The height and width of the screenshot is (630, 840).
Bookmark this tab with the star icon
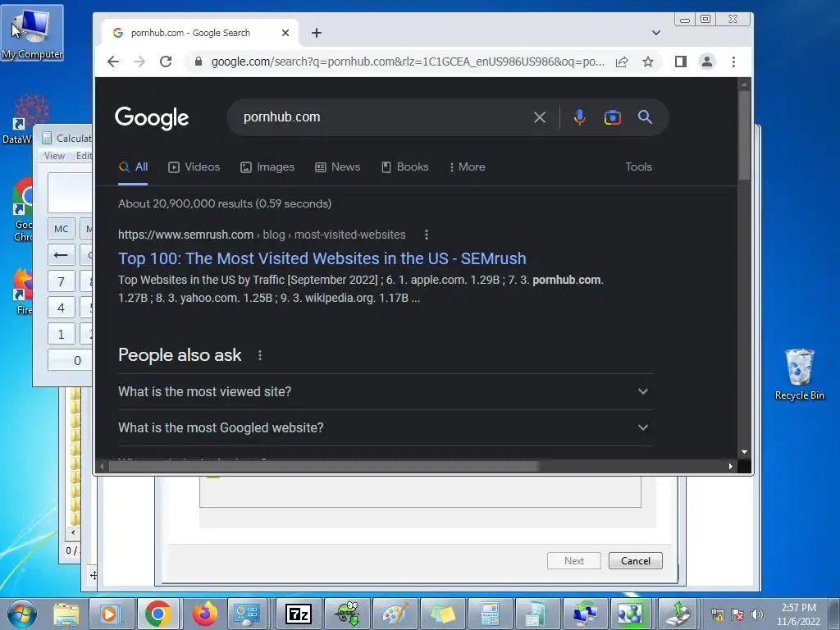[x=648, y=62]
